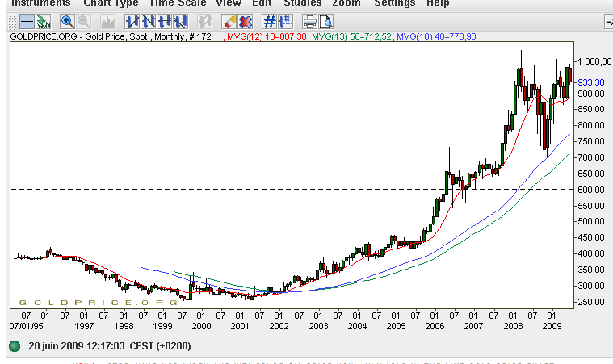Screen dimensions: 613x364
Task: Click the histogram bar chart icon
Action: [x=107, y=21]
